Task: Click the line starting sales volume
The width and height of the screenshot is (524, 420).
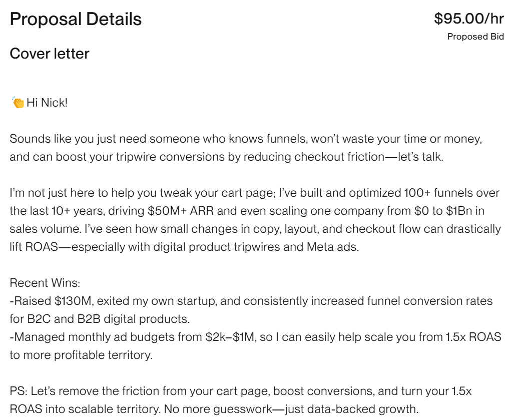Action: pos(255,229)
